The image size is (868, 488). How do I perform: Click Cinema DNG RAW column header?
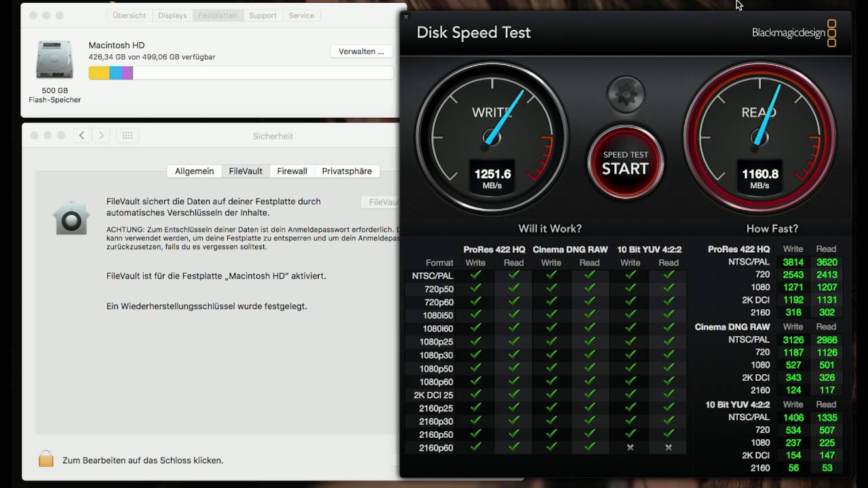tap(570, 249)
